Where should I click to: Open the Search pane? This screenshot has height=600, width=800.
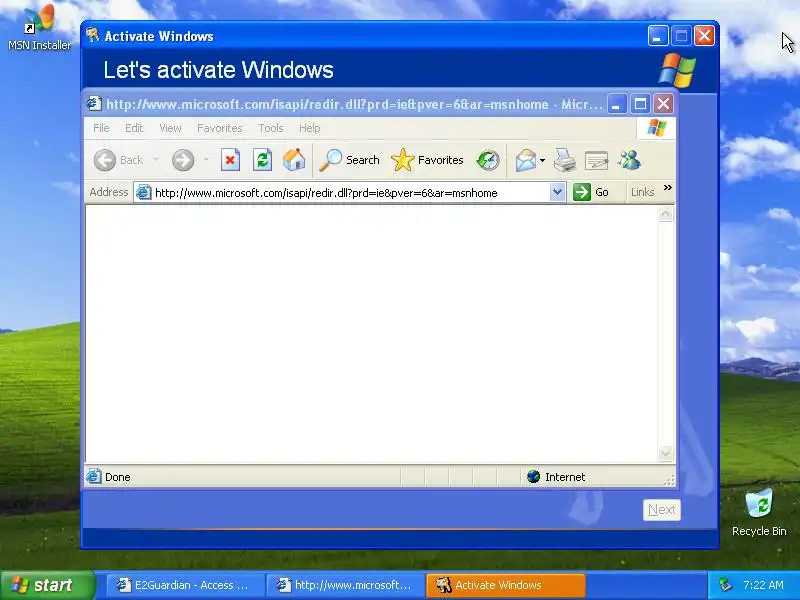349,160
